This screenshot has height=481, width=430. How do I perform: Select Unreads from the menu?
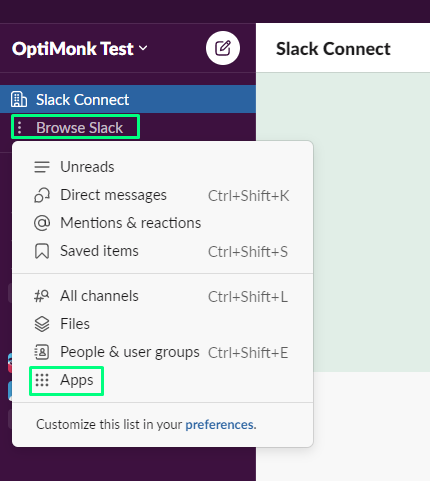click(163, 167)
